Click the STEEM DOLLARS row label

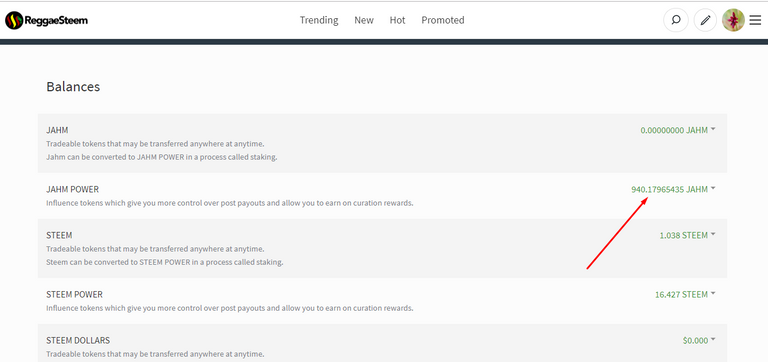point(78,340)
